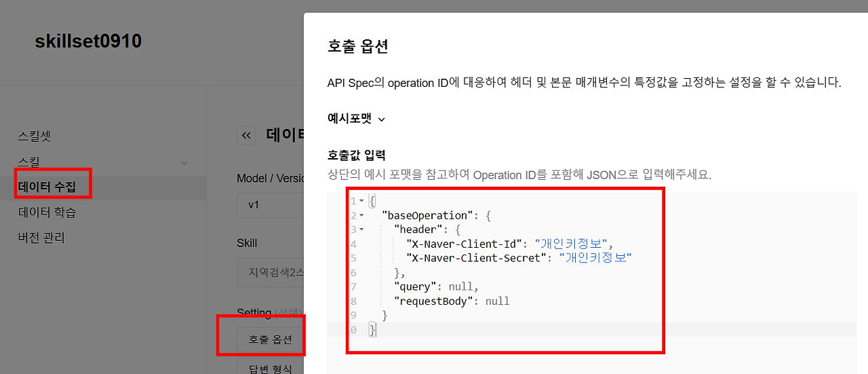This screenshot has height=374, width=868.
Task: Fold the root brace on line 1
Action: pos(361,202)
